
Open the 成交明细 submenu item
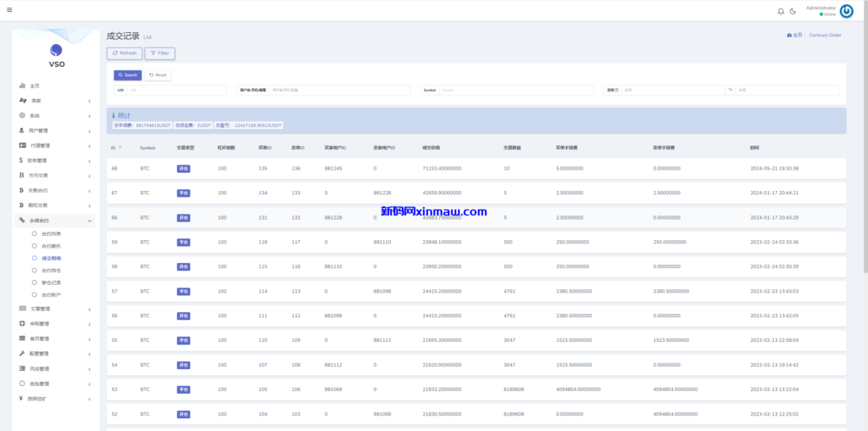(x=51, y=258)
